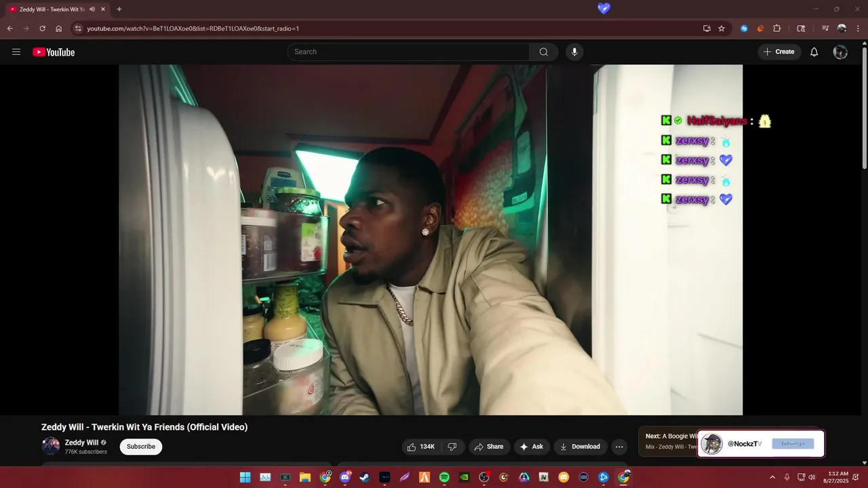Bookmark this tab with the star

722,28
